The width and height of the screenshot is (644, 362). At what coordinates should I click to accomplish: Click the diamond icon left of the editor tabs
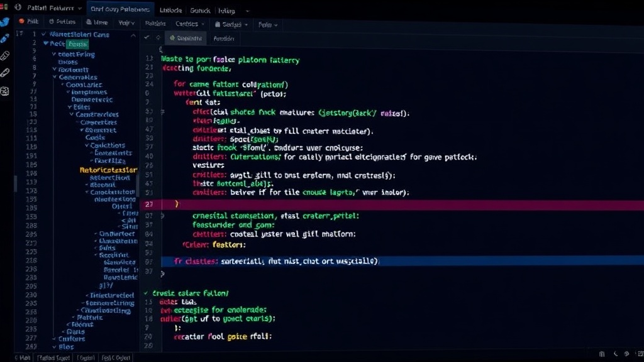point(158,38)
